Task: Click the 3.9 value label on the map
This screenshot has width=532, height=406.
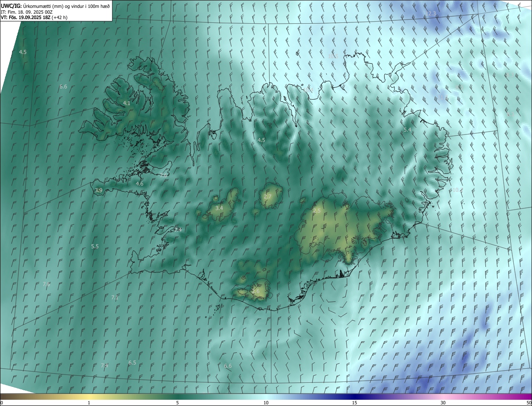Action: [x=99, y=191]
